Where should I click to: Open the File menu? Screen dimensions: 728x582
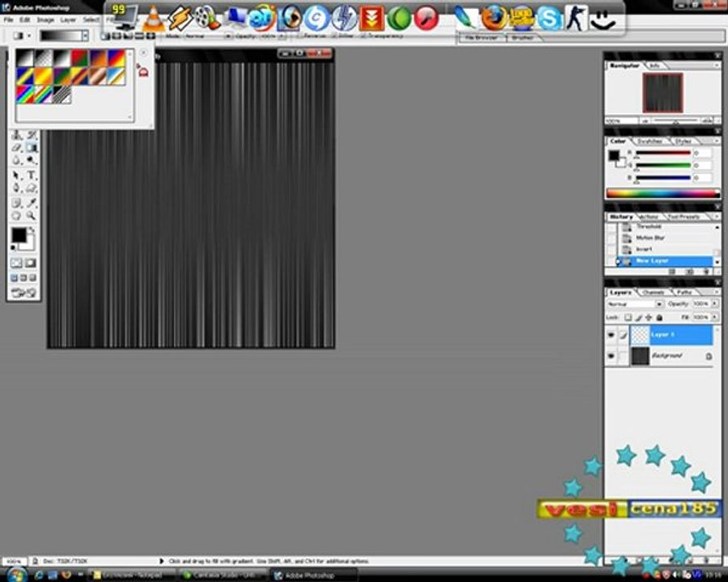[8, 19]
